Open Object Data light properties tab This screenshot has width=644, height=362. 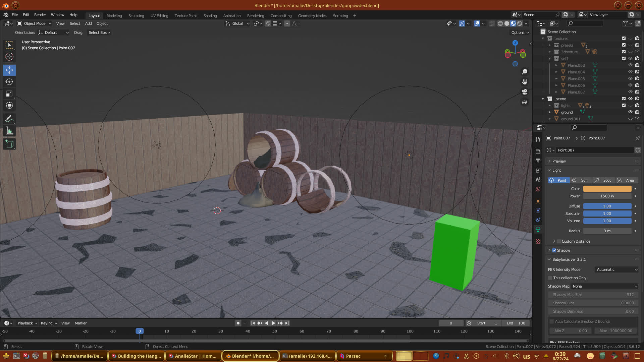[538, 230]
